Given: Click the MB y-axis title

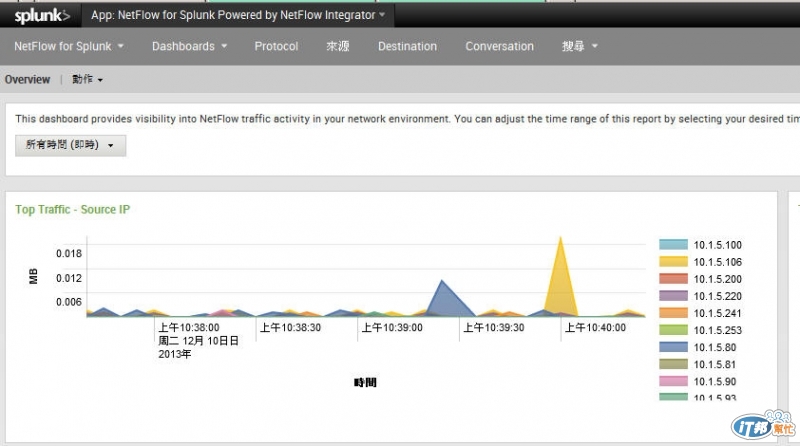Looking at the screenshot, I should click(x=33, y=276).
